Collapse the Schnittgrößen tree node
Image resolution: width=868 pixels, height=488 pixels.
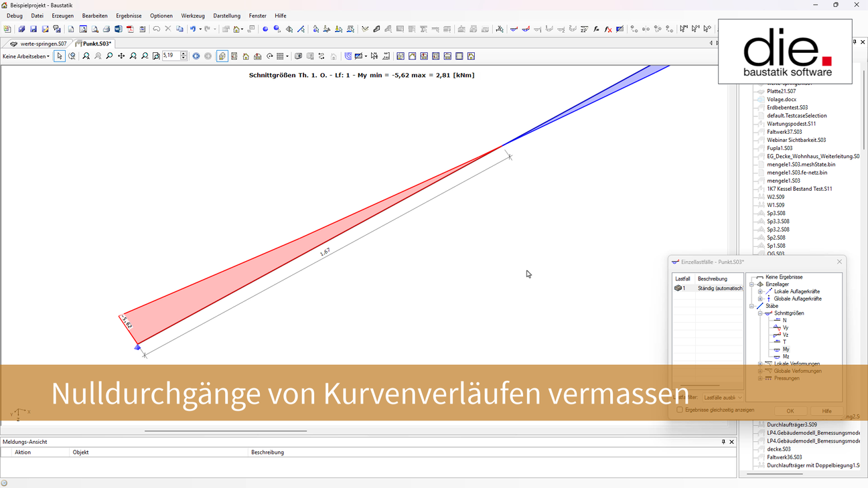tap(760, 313)
